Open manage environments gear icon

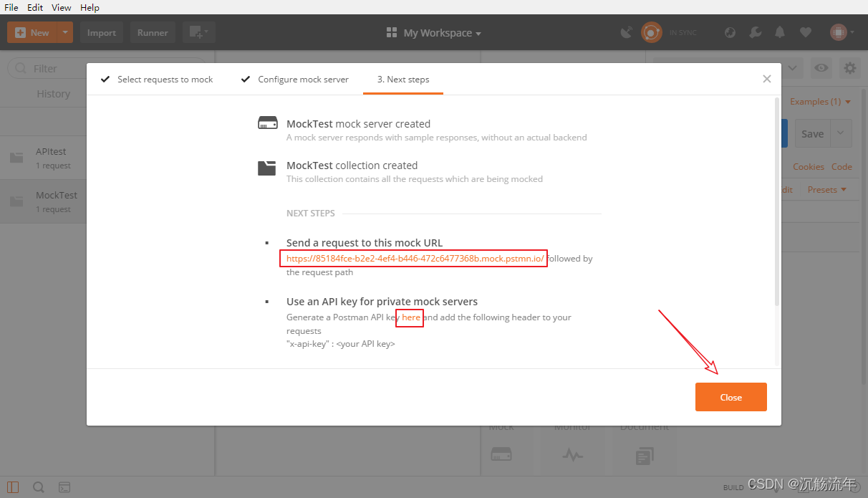tap(850, 68)
